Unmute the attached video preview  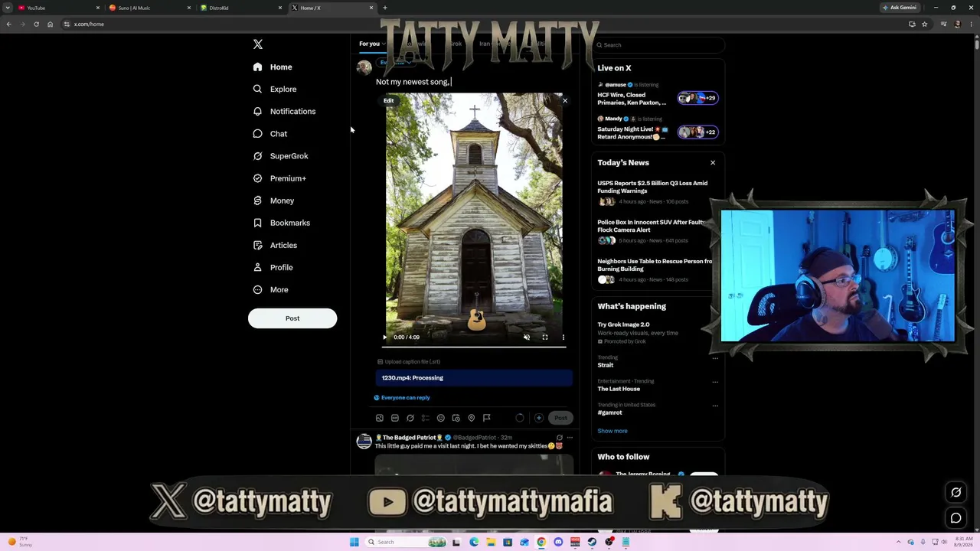point(526,337)
